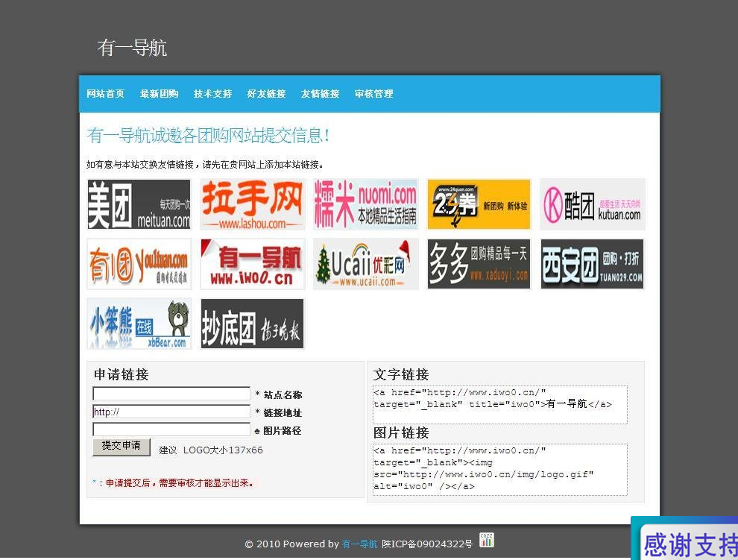Click the 陕ICP备09024322号 footer text
The width and height of the screenshot is (738, 560).
[427, 544]
